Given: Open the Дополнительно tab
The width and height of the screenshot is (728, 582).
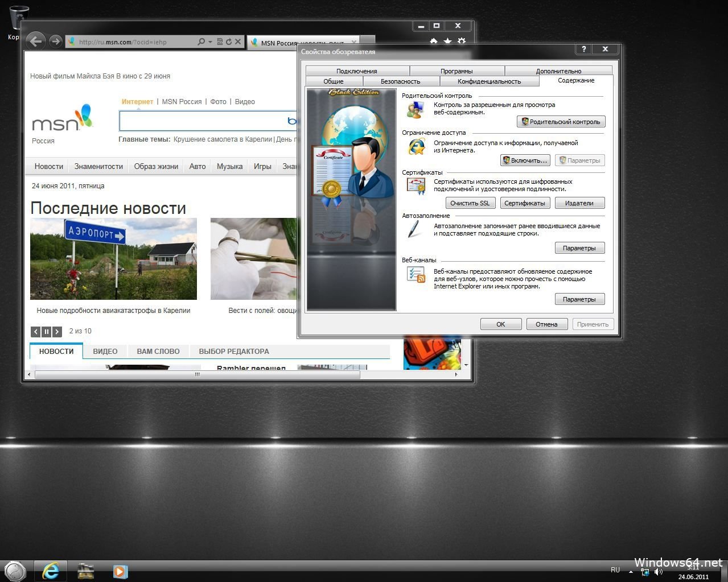Looking at the screenshot, I should 558,71.
